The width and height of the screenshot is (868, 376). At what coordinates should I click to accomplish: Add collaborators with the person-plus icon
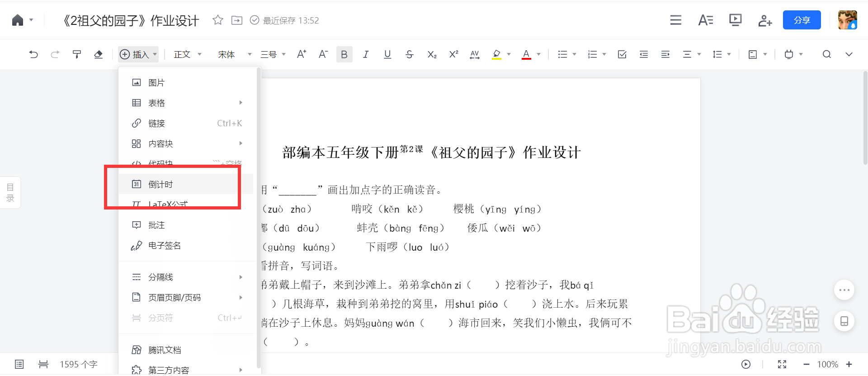point(765,20)
